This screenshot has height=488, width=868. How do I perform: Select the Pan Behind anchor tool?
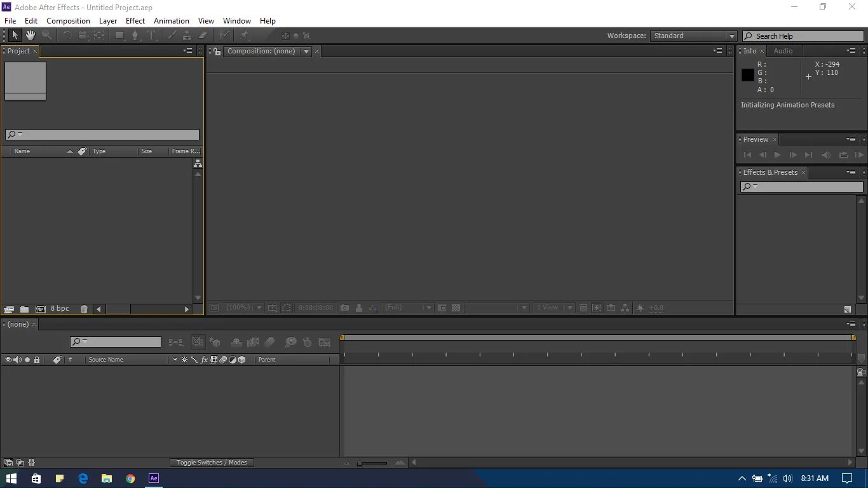(x=99, y=36)
